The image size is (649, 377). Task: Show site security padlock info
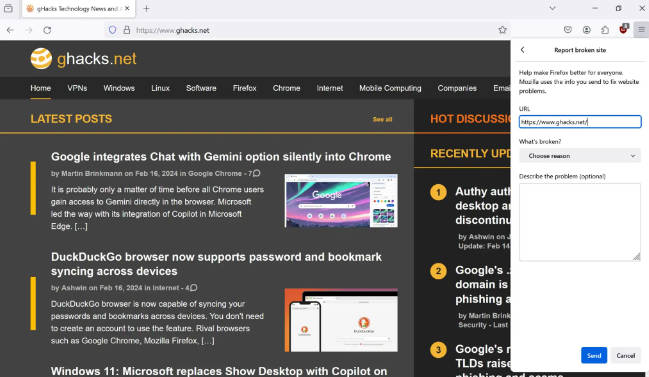127,30
